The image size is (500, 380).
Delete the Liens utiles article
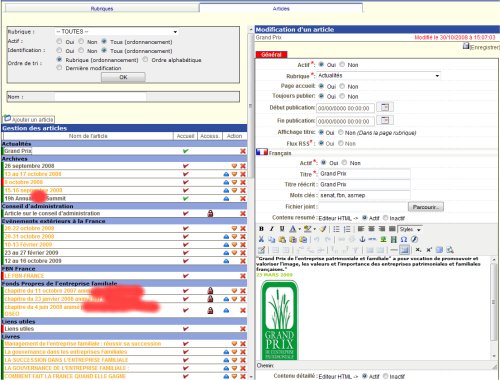point(243,329)
